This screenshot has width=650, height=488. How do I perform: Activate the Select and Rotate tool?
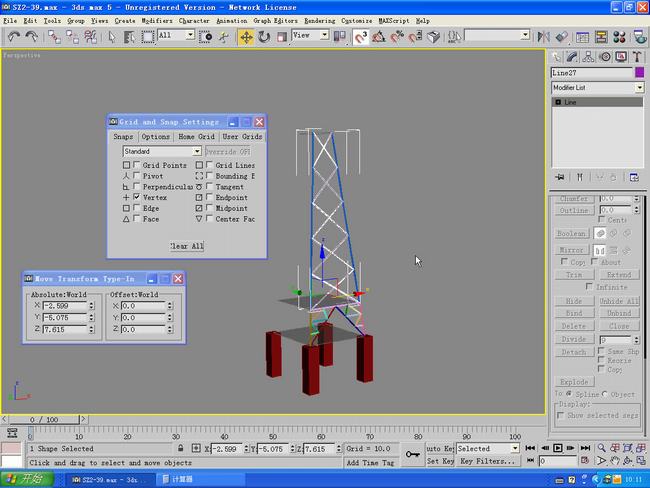(x=264, y=37)
